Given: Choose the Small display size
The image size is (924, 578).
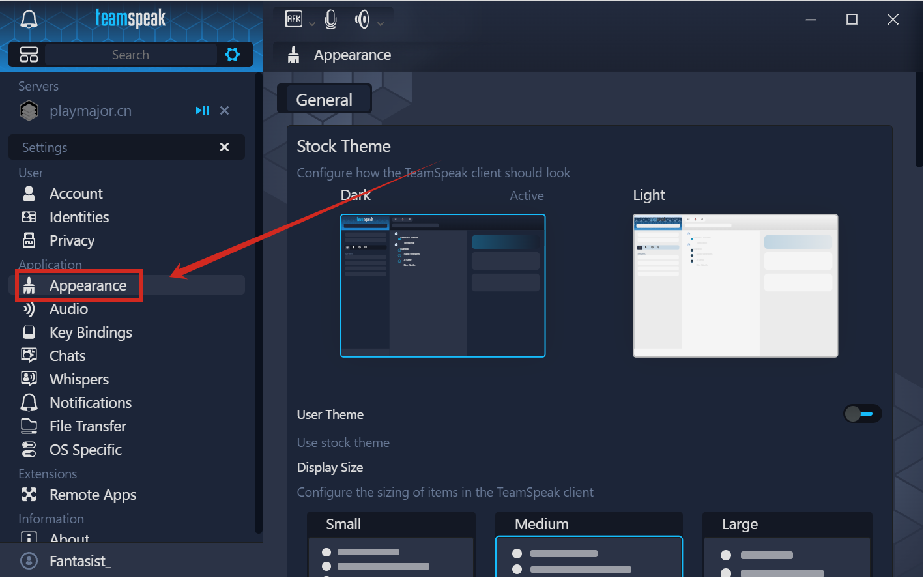Looking at the screenshot, I should click(391, 545).
